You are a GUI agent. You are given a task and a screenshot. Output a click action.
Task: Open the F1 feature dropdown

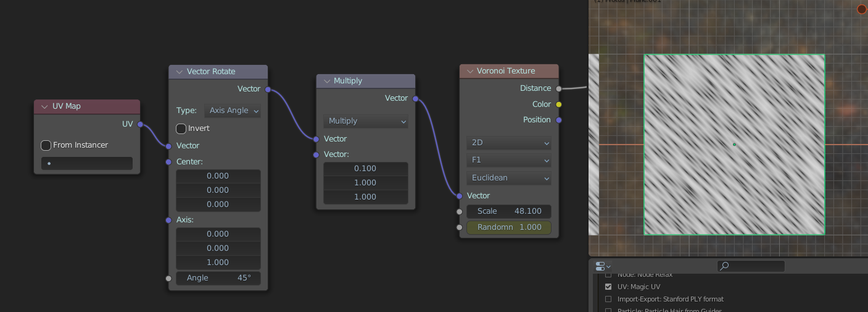click(509, 161)
